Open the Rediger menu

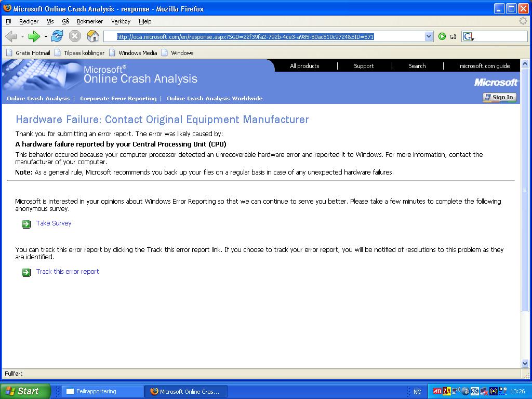click(x=29, y=21)
